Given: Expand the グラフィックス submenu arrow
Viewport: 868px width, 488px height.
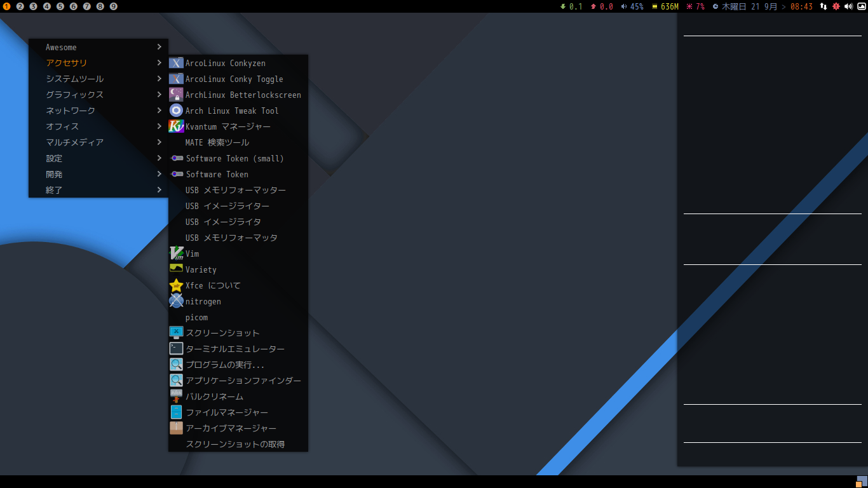Looking at the screenshot, I should 159,95.
